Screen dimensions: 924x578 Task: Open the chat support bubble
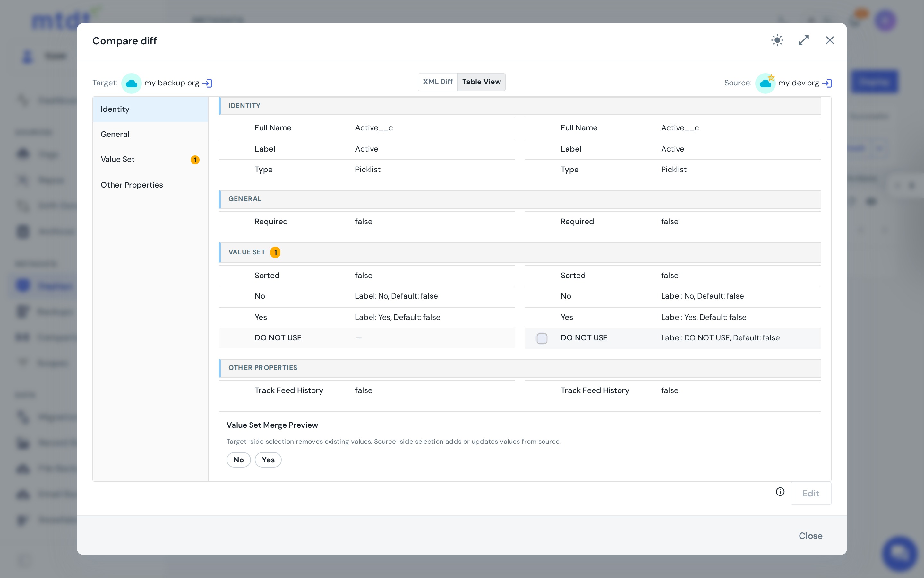tap(900, 554)
